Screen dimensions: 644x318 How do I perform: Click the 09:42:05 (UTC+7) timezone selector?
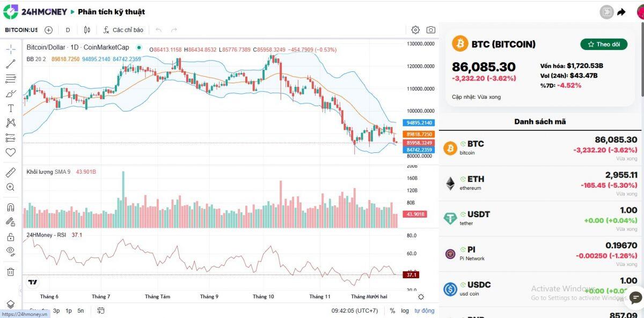(x=355, y=310)
